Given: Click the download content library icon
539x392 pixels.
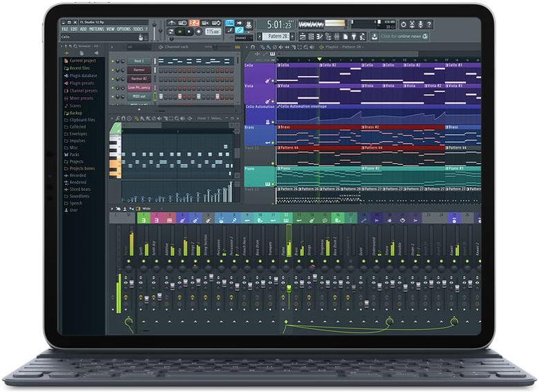Looking at the screenshot, I should tap(375, 36).
